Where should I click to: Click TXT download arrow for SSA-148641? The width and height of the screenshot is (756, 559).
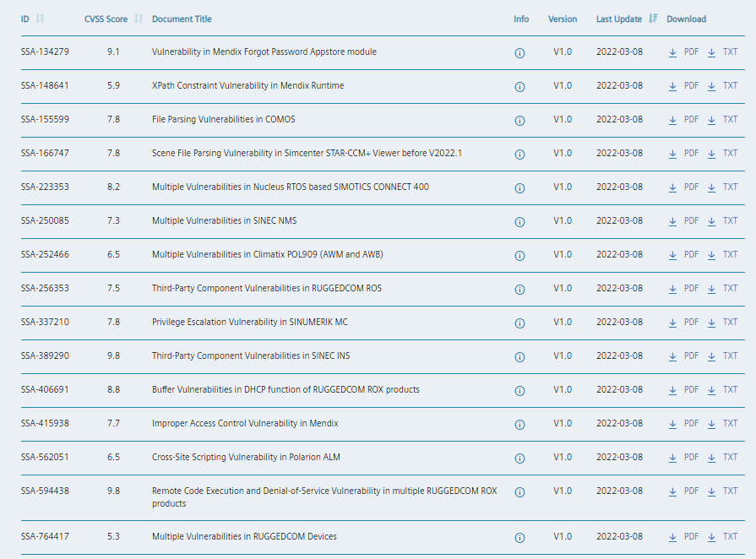point(711,87)
